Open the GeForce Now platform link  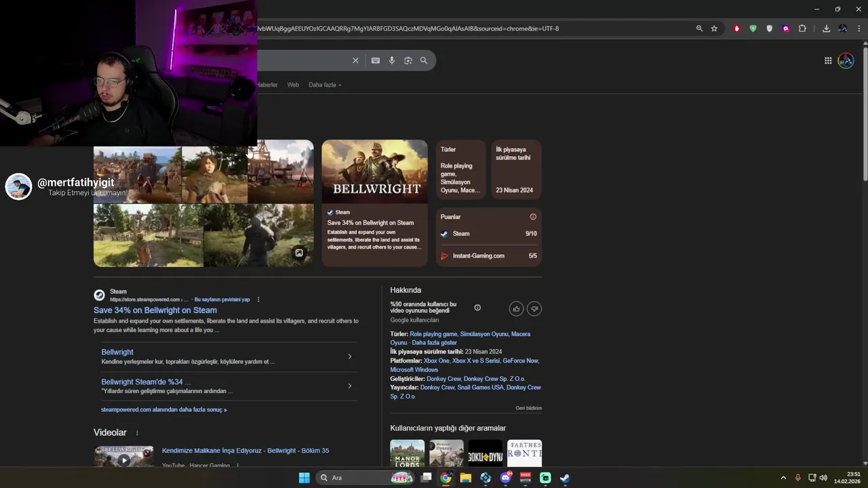tap(520, 361)
